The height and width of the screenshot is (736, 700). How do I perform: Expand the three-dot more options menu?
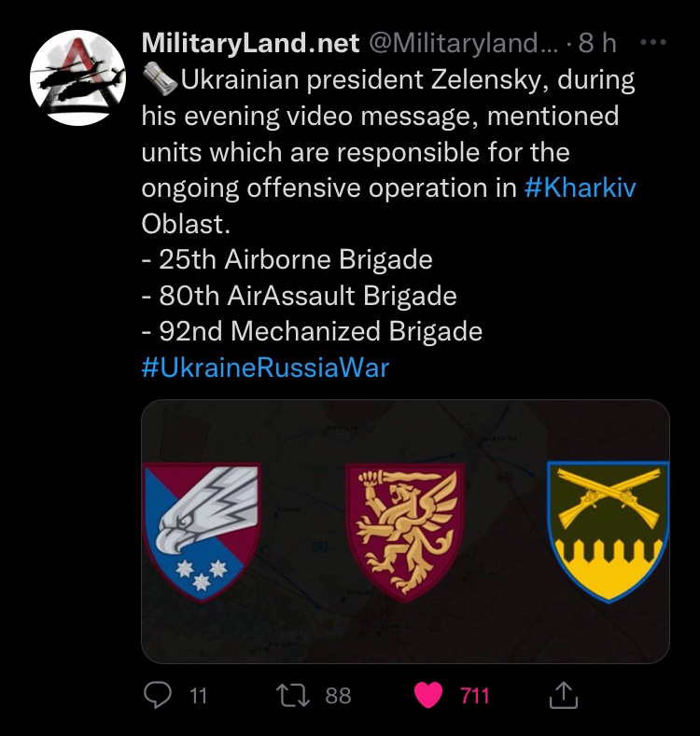point(656,43)
